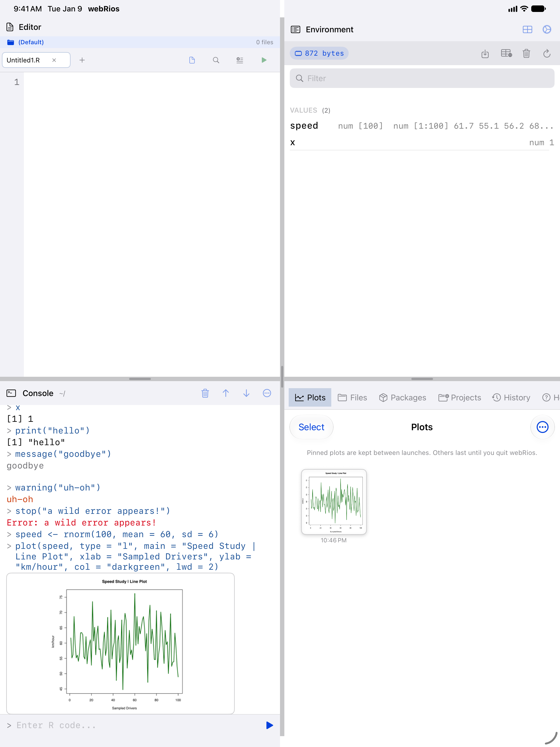Click the inline plot in console output
This screenshot has width=560, height=747.
tap(120, 644)
